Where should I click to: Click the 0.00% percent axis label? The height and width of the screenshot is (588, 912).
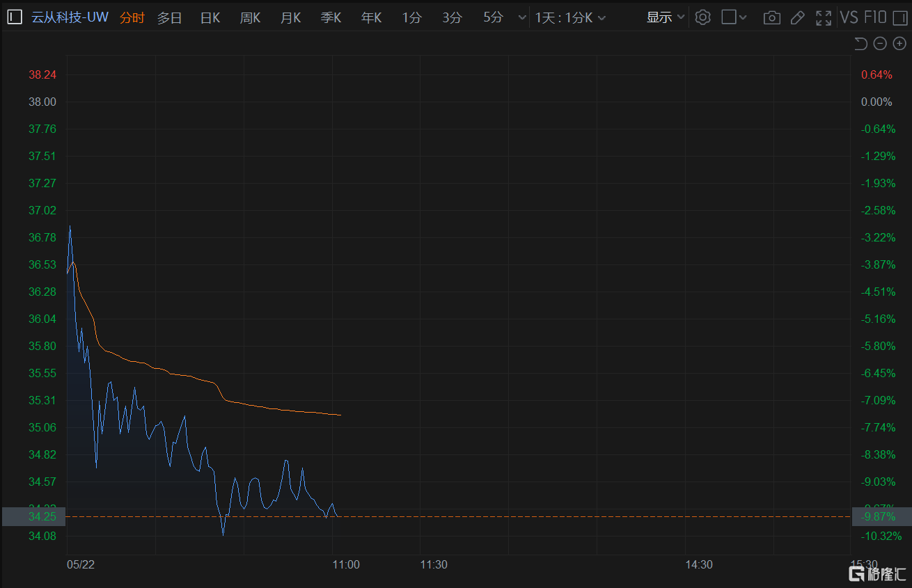click(x=876, y=102)
